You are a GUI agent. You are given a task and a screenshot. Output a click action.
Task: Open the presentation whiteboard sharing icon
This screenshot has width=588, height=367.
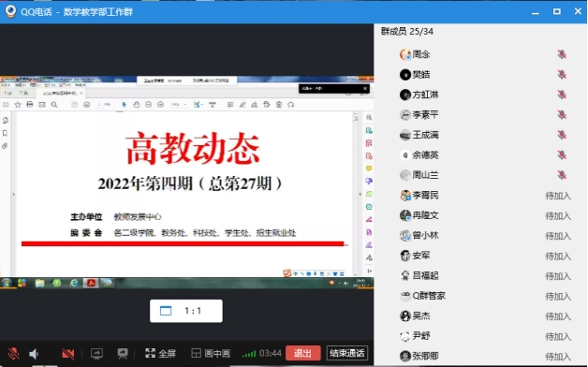pos(123,353)
